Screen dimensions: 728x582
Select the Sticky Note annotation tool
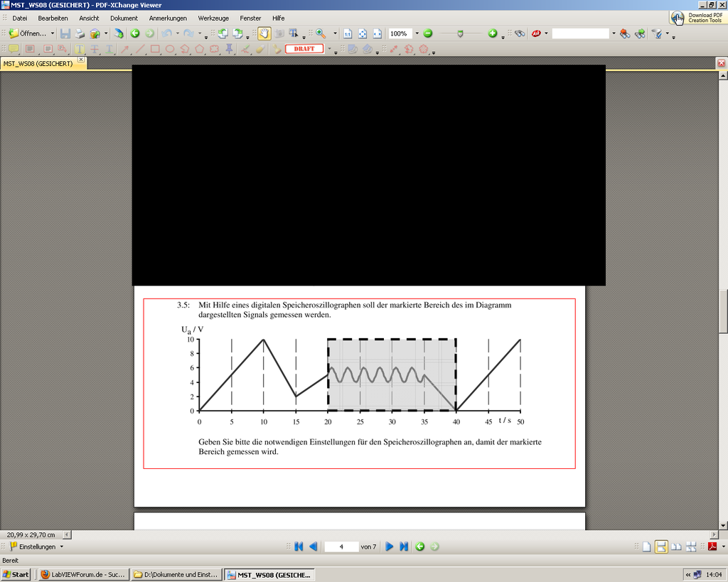(x=14, y=49)
